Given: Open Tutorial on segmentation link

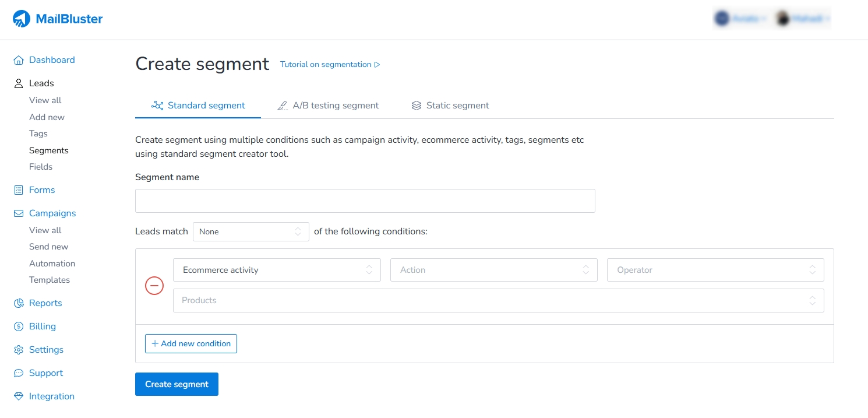Looking at the screenshot, I should pyautogui.click(x=330, y=65).
